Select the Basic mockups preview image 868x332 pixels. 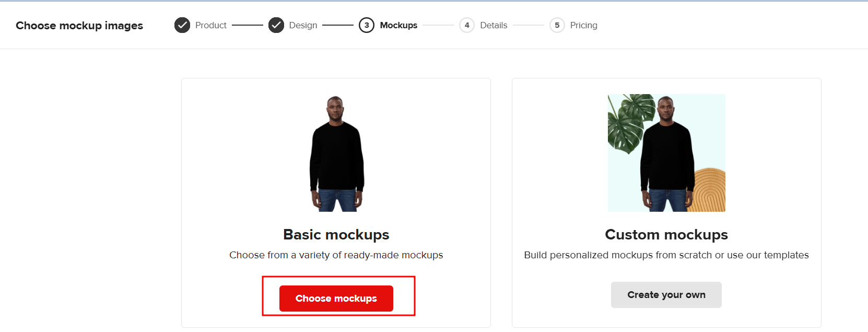[x=336, y=153]
